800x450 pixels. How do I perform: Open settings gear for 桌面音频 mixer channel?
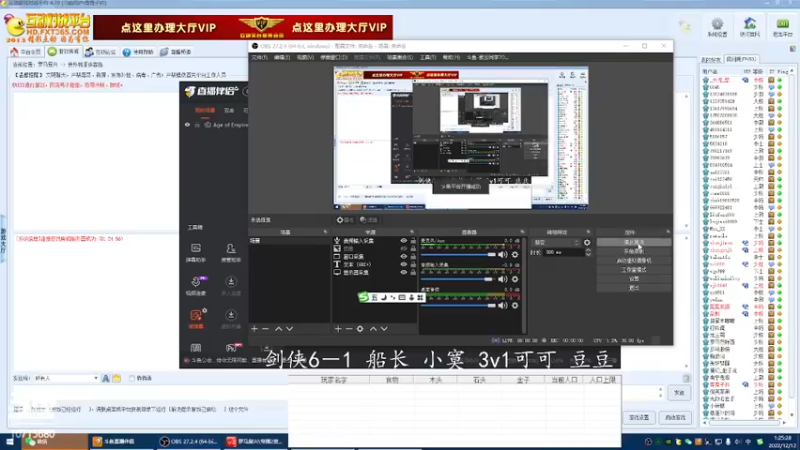pos(515,305)
